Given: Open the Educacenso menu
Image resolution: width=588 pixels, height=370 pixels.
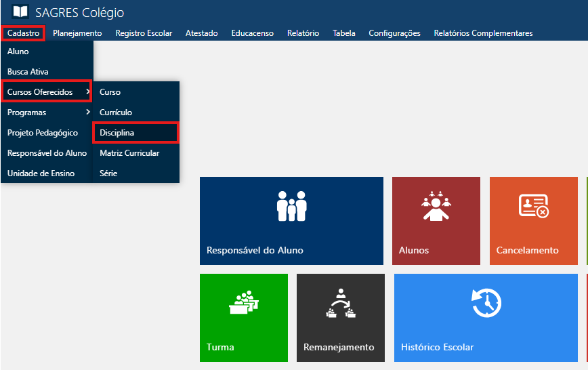Looking at the screenshot, I should point(253,33).
